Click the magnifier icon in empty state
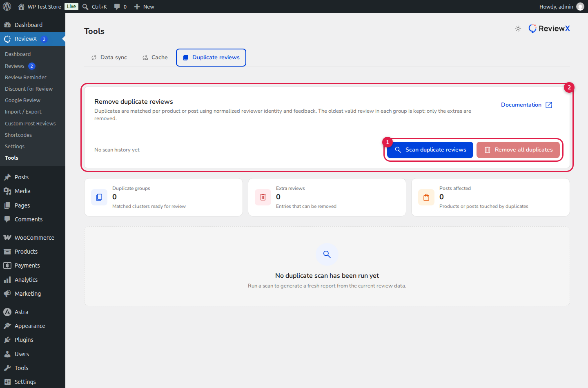 point(327,254)
